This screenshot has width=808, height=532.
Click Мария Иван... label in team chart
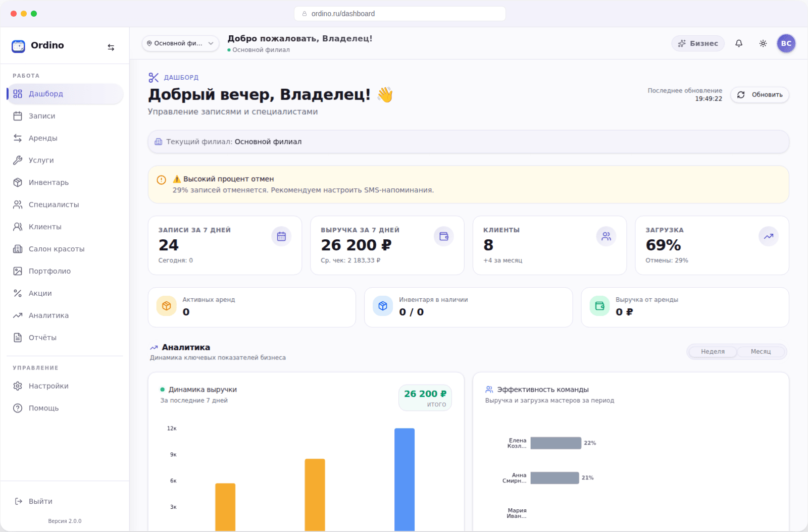pyautogui.click(x=517, y=513)
